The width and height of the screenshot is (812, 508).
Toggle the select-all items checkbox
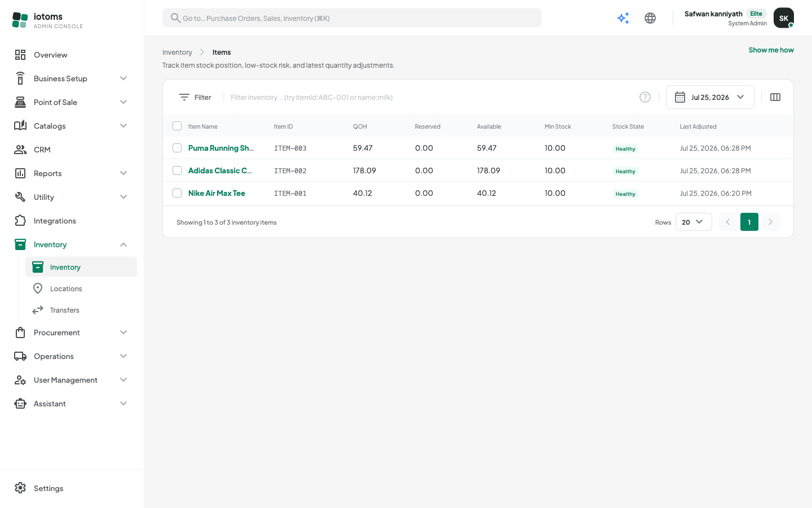177,126
